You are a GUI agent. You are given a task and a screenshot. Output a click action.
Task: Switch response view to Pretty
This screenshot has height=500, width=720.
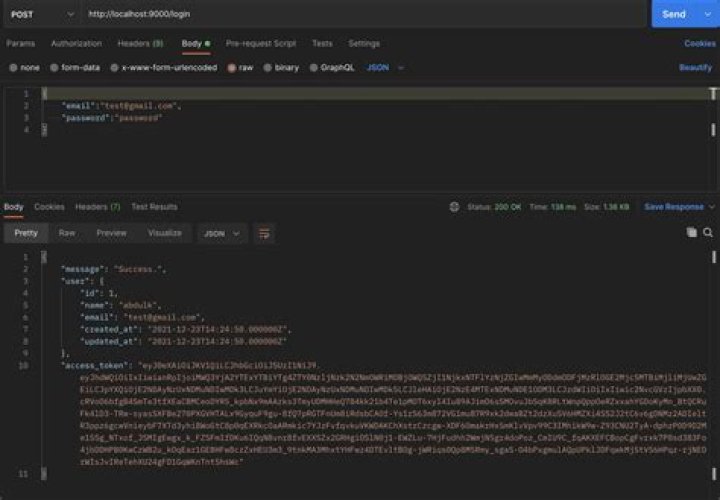[26, 233]
